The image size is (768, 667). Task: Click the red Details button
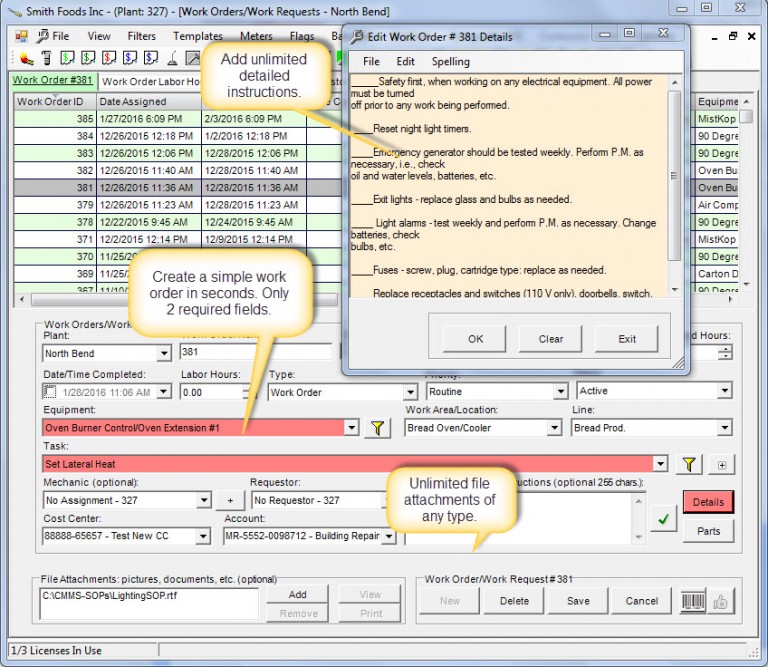point(708,502)
